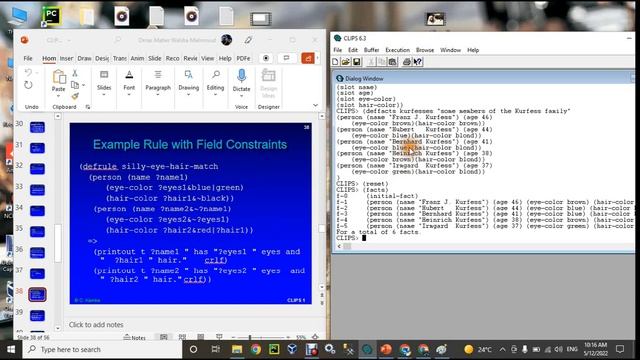The width and height of the screenshot is (640, 360).
Task: Click the Normal view icon in status bar
Action: (x=164, y=337)
